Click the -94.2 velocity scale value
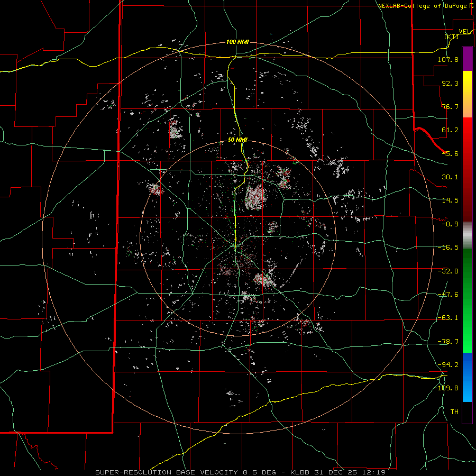This screenshot has height=476, width=476. click(448, 364)
